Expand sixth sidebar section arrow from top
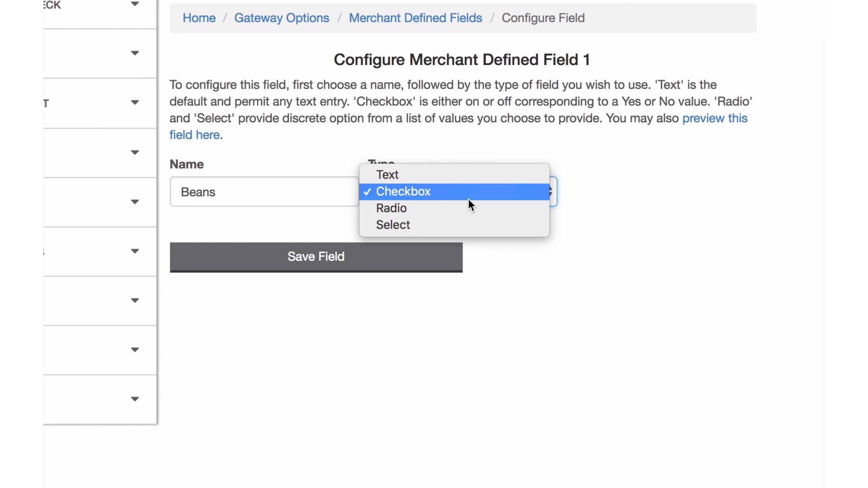Screen dimensions: 868x488 135,251
